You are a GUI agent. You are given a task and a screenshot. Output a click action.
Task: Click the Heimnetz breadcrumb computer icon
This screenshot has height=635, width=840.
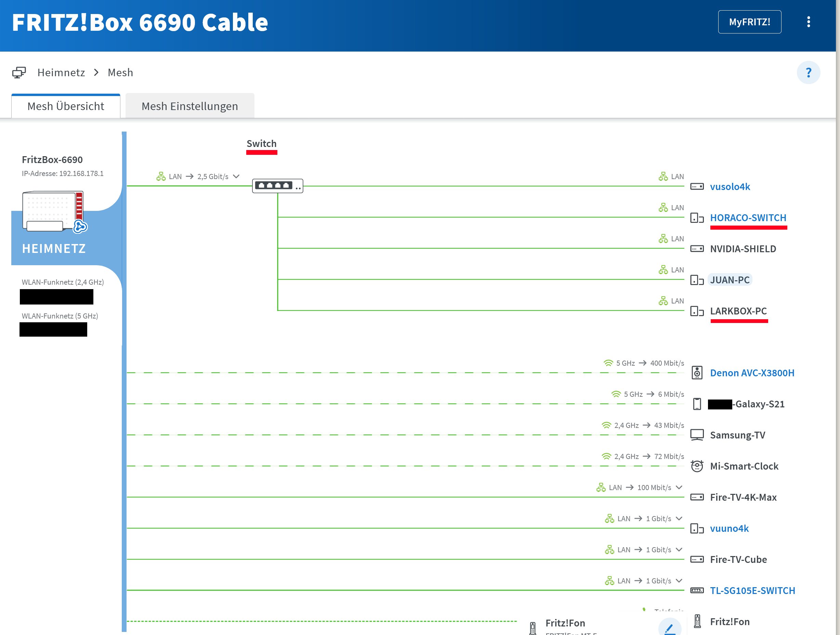pos(19,72)
